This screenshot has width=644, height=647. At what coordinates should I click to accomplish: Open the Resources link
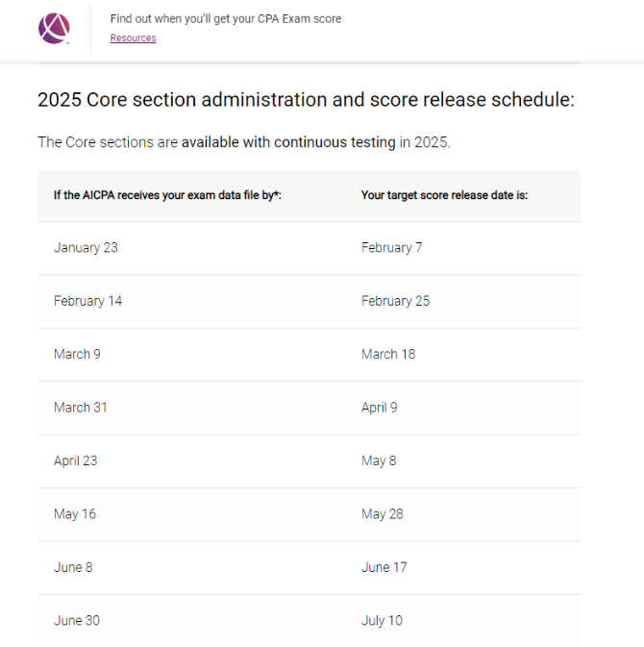point(133,37)
